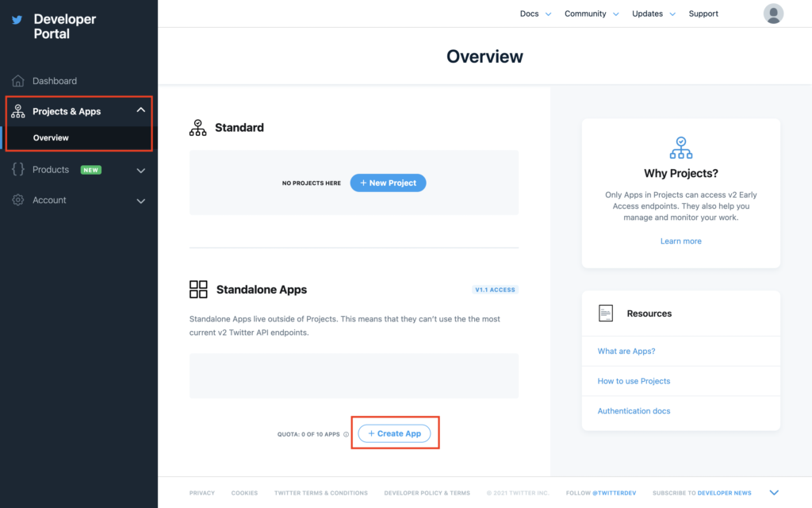
Task: Open the Updates menu
Action: coord(647,14)
